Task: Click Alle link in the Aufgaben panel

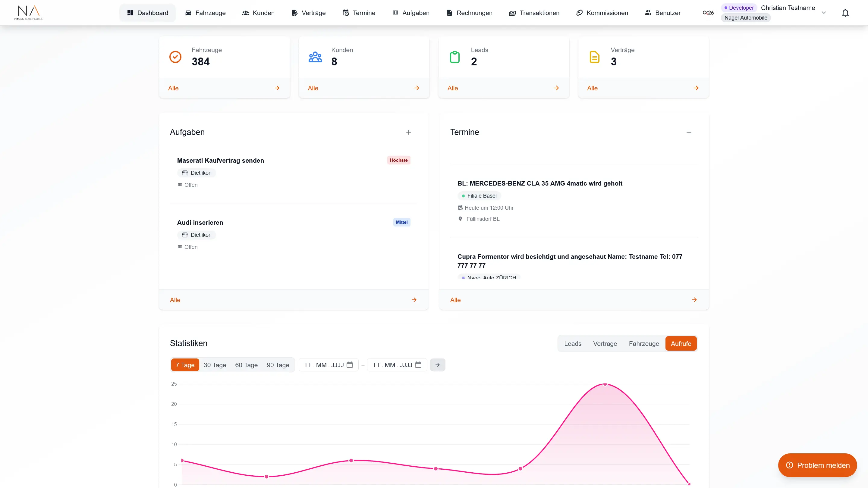Action: pos(175,300)
